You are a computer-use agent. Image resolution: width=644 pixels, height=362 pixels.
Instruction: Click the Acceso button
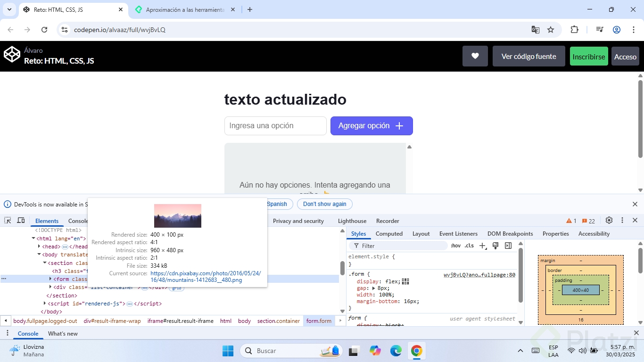click(x=625, y=57)
